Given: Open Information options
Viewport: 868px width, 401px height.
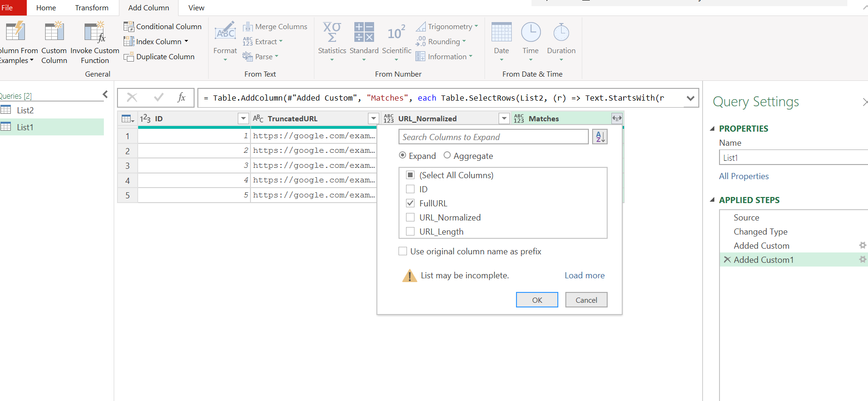Looking at the screenshot, I should pyautogui.click(x=444, y=56).
